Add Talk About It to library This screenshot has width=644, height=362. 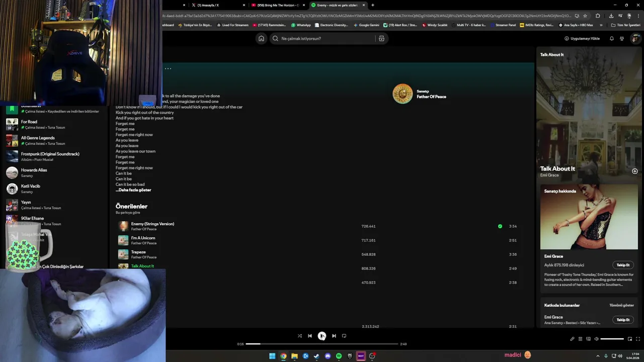[x=634, y=171]
